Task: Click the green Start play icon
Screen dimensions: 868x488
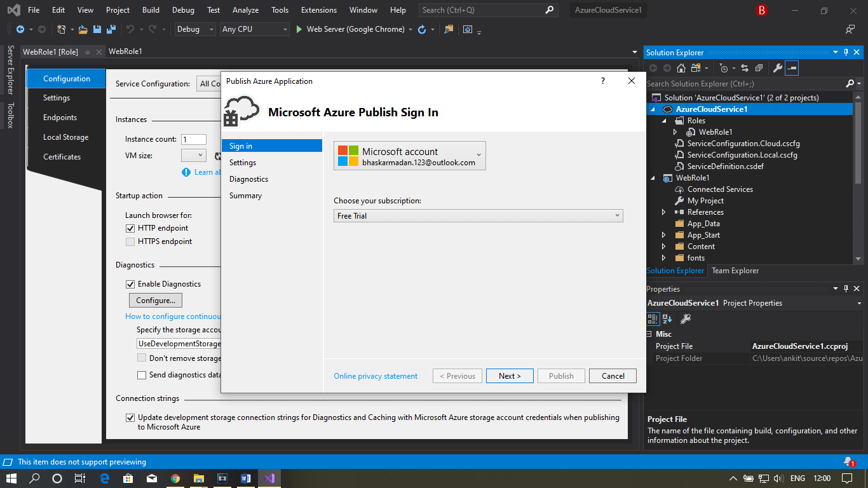Action: point(300,29)
